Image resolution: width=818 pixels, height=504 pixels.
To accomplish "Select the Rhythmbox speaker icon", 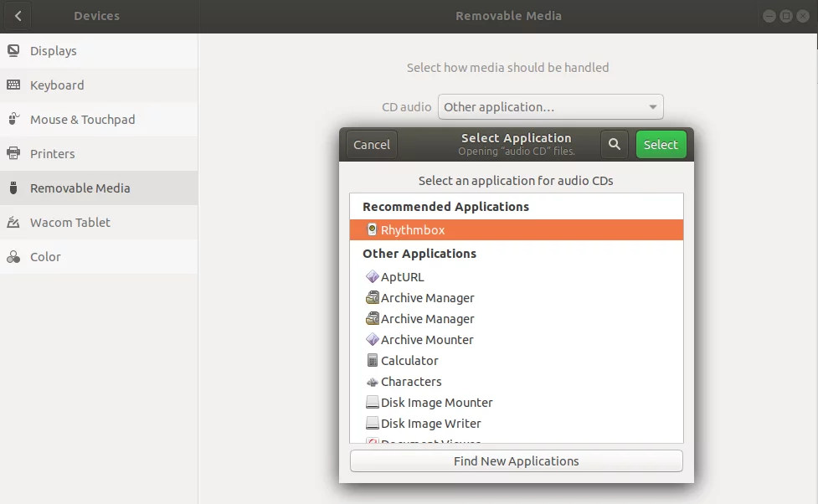I will pos(373,229).
